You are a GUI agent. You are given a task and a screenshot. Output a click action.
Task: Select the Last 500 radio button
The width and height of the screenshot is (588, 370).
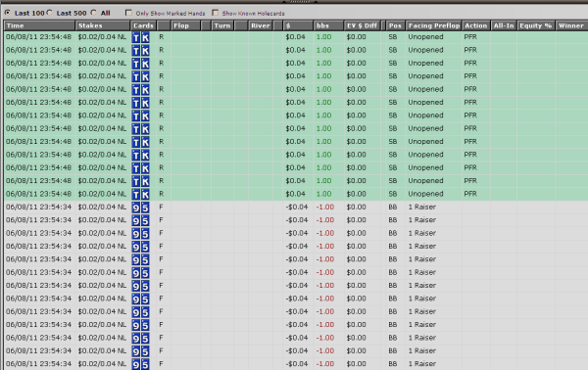[x=50, y=13]
